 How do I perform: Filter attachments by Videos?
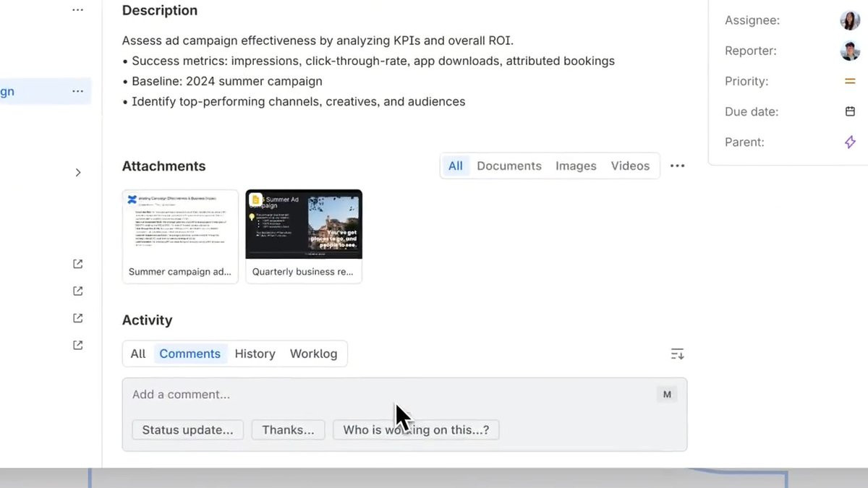point(630,166)
